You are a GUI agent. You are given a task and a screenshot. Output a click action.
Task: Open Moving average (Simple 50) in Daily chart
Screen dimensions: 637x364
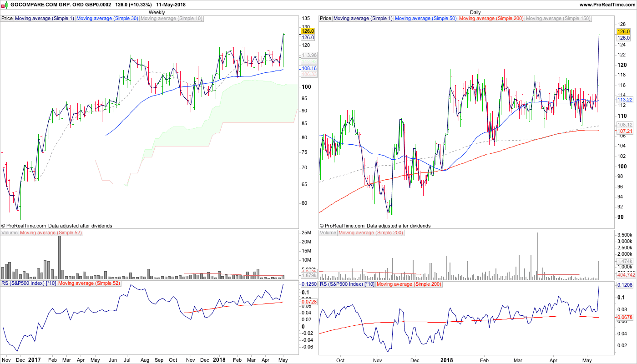(425, 19)
